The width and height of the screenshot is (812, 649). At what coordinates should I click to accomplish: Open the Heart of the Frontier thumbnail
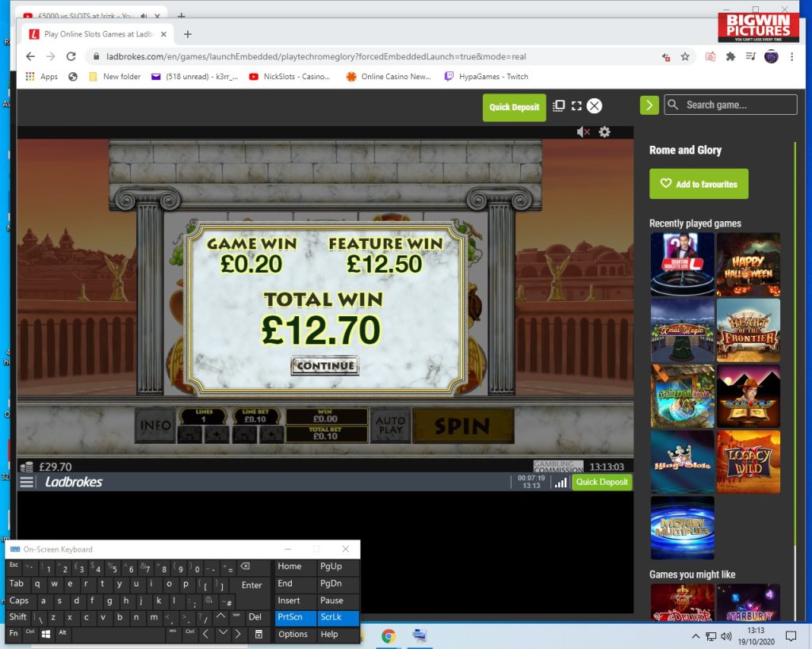click(x=749, y=330)
